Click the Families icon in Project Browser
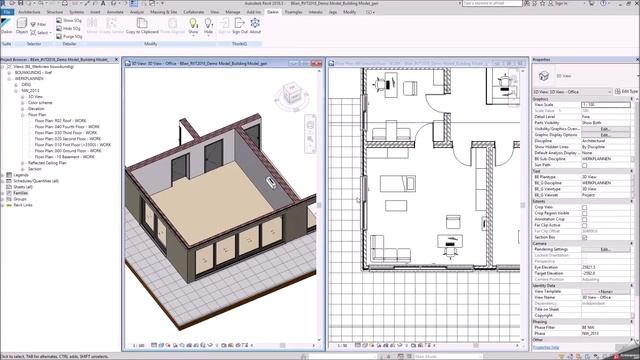Screen dimensions: 640x360 [x=9, y=193]
